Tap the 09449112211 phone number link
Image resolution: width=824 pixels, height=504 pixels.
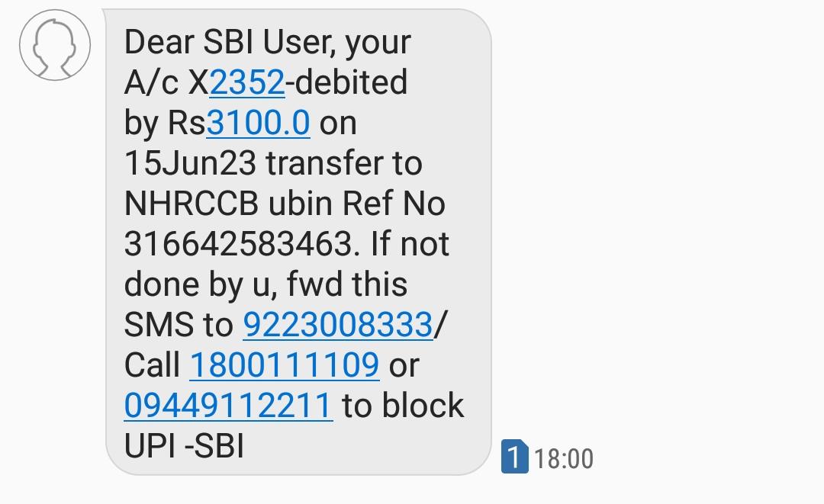[x=228, y=406]
